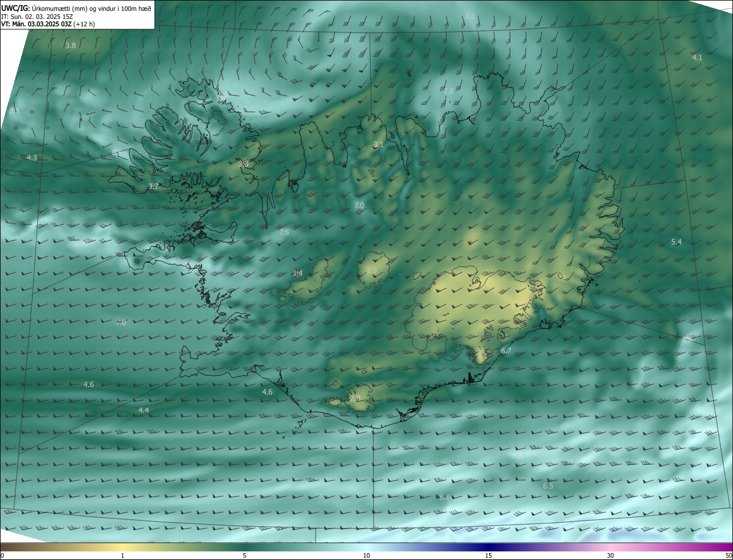Screen dimensions: 733x560
Task: Click the 2.5 value label
Action: tap(372, 270)
